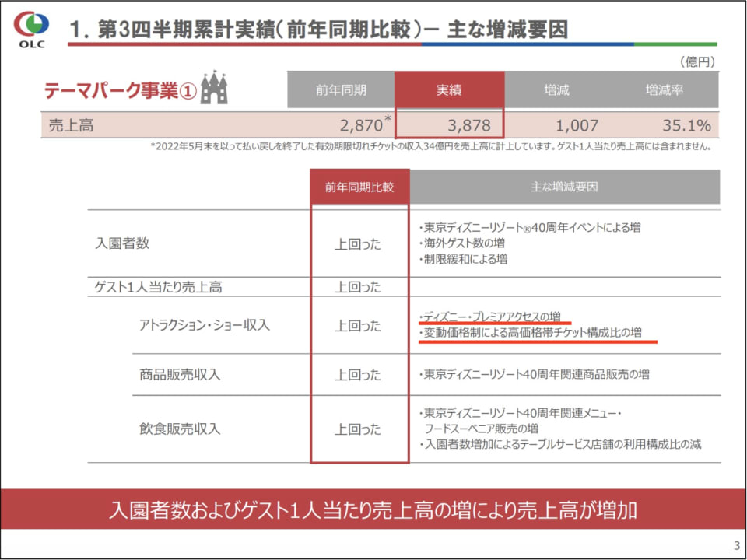
Task: Click the 商品販売収入 row label
Action: click(180, 374)
